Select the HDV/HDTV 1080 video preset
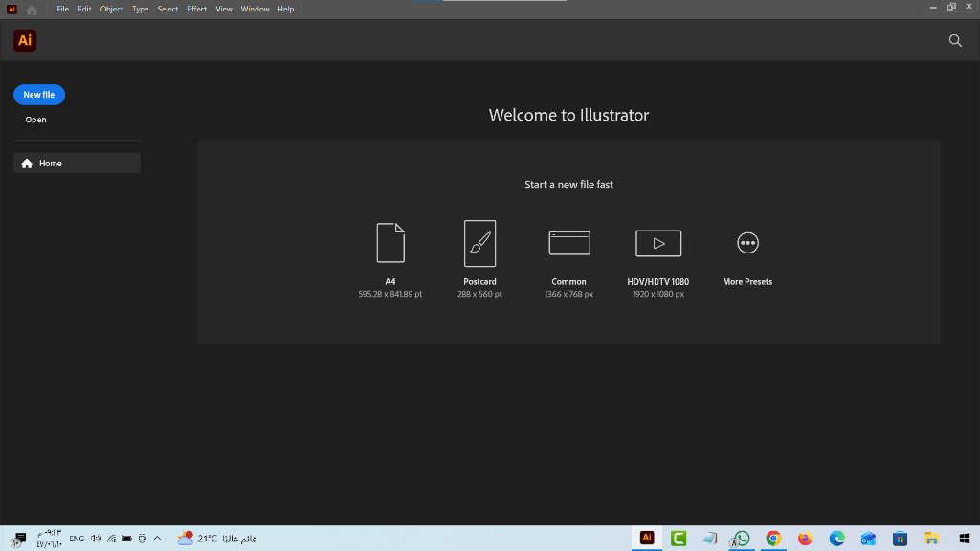This screenshot has height=551, width=980. [x=658, y=243]
